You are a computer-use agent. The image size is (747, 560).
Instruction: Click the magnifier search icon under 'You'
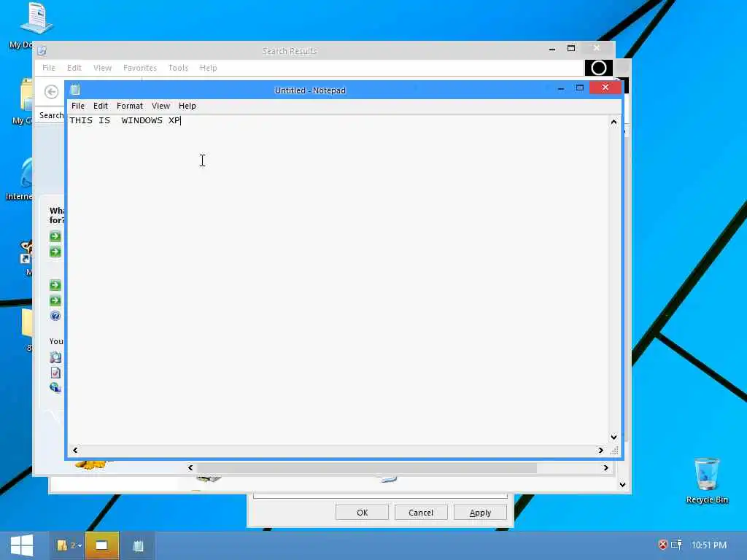55,357
